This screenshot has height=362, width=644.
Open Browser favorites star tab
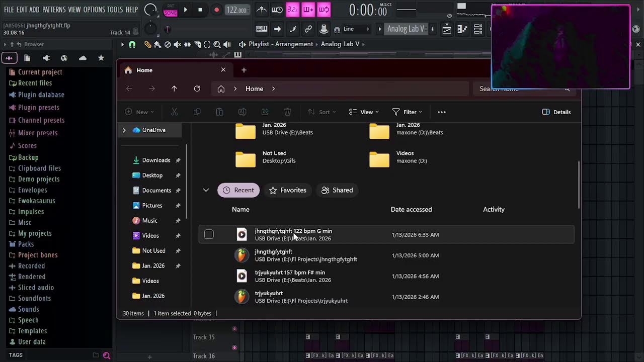pyautogui.click(x=101, y=58)
